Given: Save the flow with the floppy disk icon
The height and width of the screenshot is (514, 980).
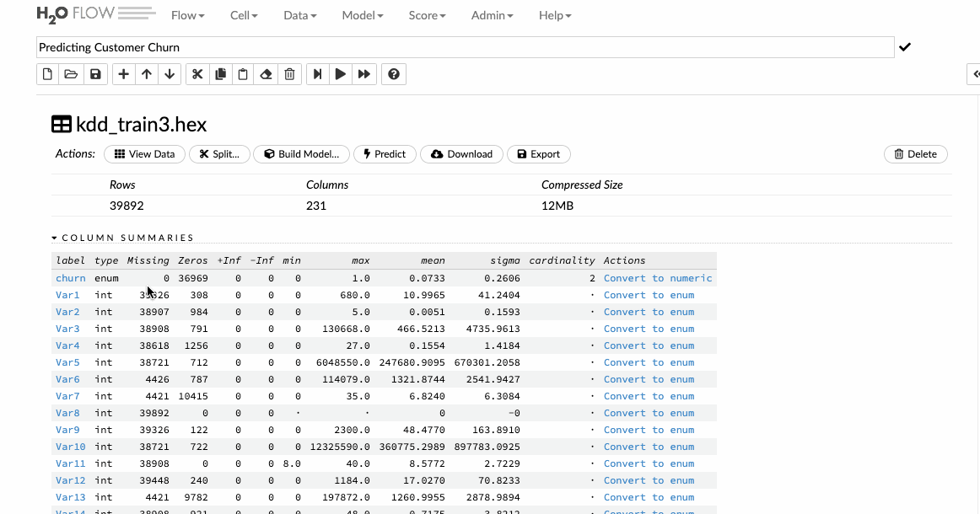Looking at the screenshot, I should (95, 74).
